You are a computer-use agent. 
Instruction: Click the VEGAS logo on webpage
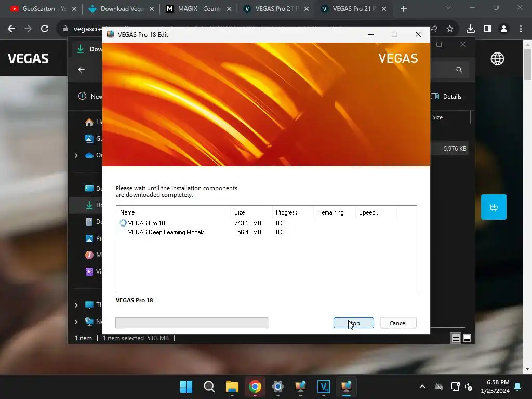click(28, 58)
